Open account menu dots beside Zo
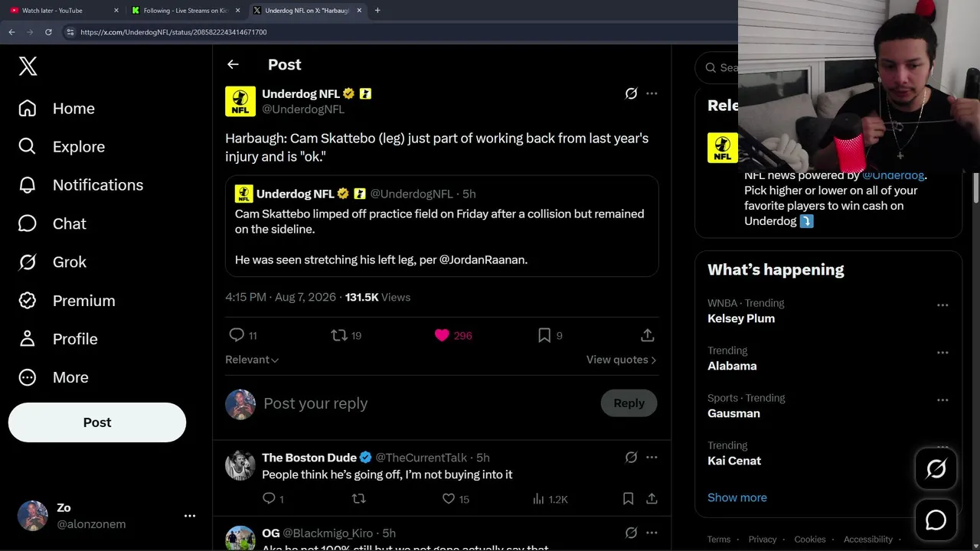Image resolution: width=980 pixels, height=551 pixels. pos(190,516)
